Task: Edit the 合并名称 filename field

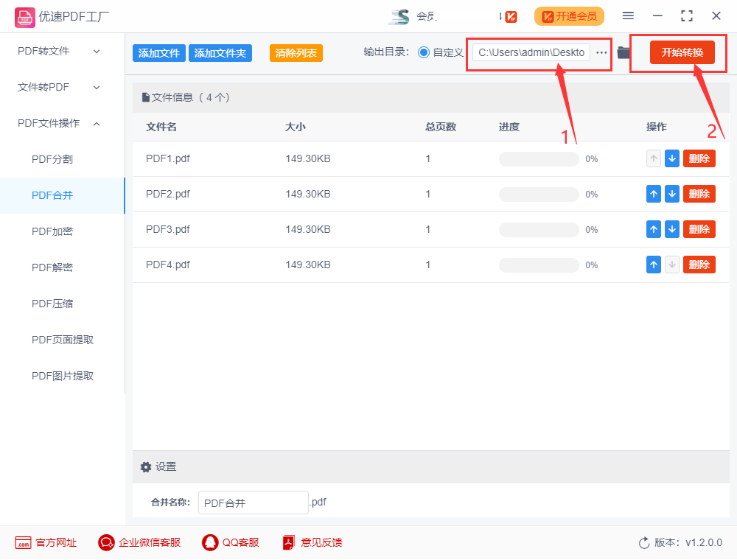Action: 253,502
